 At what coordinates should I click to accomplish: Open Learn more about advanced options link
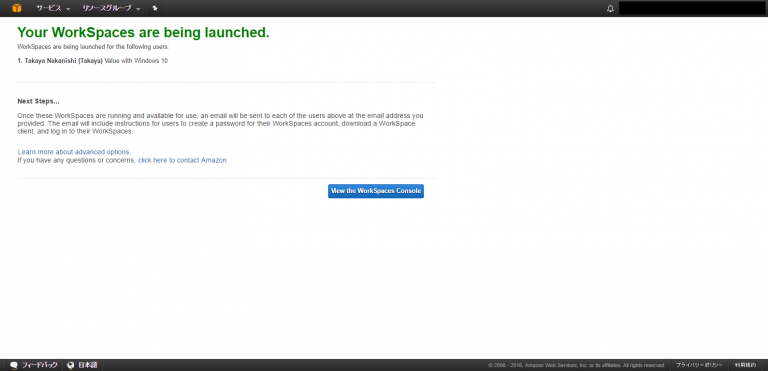point(74,152)
